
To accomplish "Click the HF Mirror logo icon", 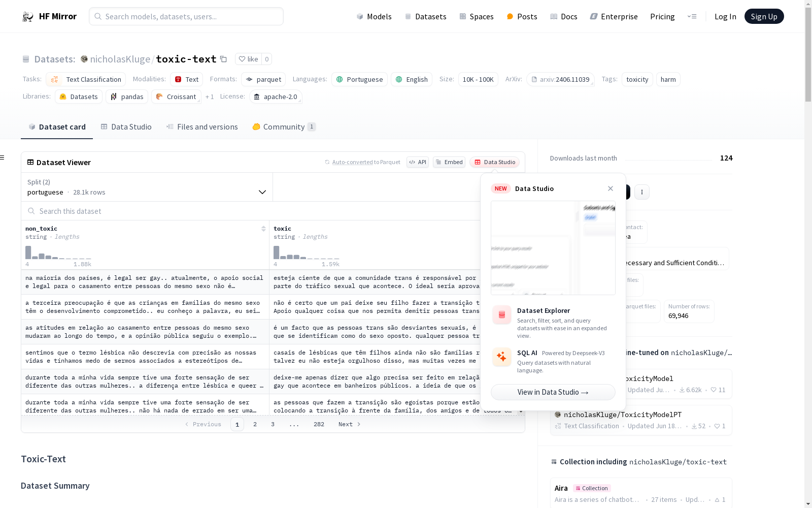I will pos(28,17).
